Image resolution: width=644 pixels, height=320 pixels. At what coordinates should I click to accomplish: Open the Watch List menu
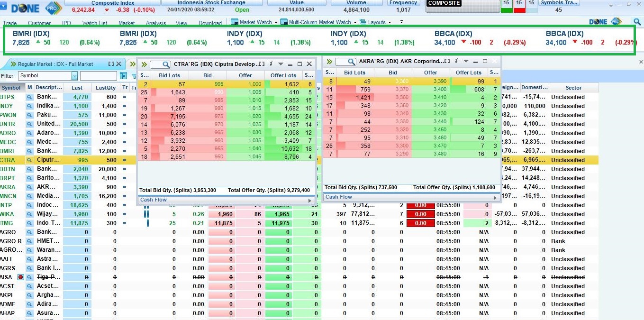[x=95, y=23]
